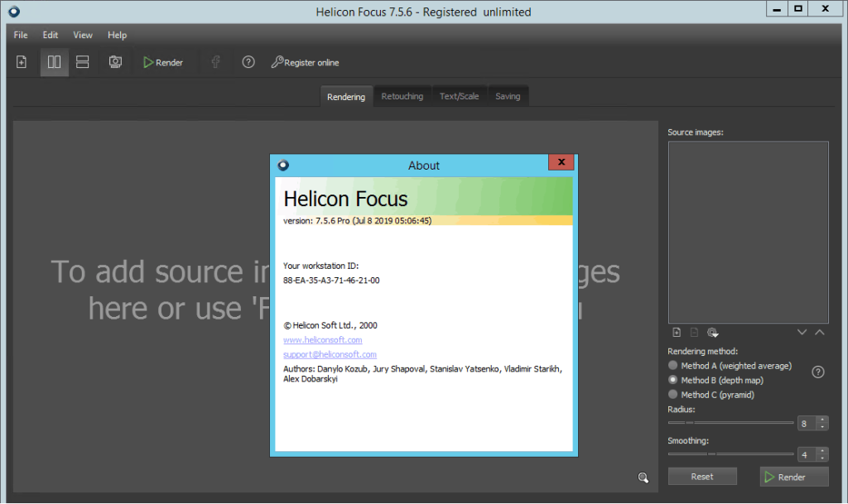Click the Smoothing slider track
The width and height of the screenshot is (848, 504).
[x=730, y=454]
